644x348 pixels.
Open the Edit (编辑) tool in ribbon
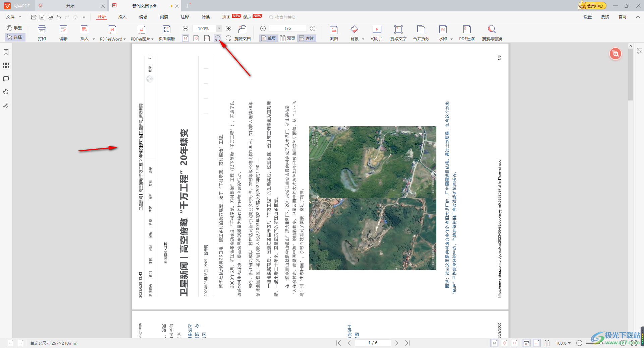pyautogui.click(x=63, y=33)
